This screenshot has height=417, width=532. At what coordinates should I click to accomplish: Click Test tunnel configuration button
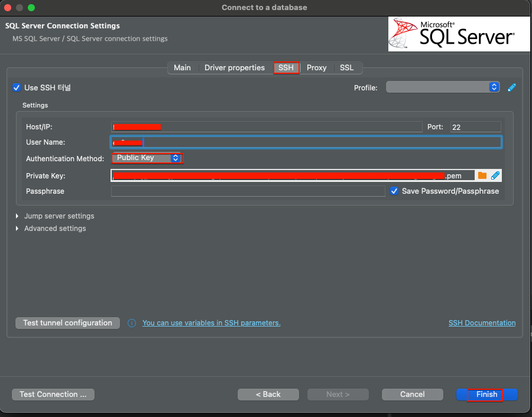point(67,323)
